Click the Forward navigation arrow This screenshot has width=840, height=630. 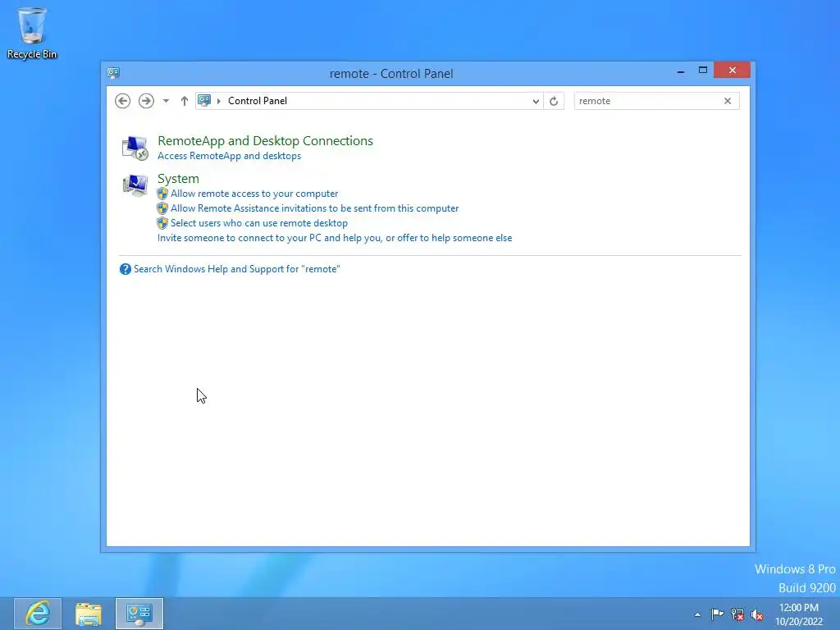pyautogui.click(x=146, y=101)
